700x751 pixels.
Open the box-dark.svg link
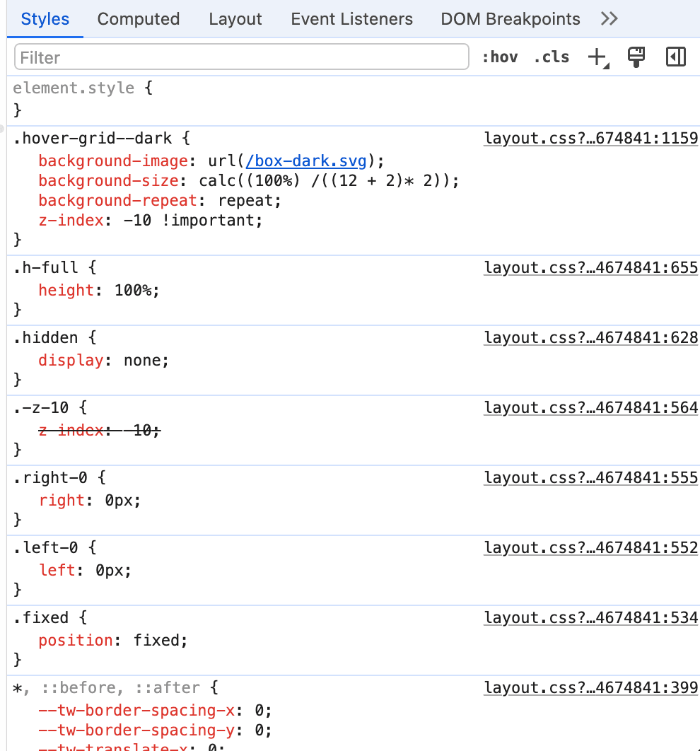tap(305, 161)
